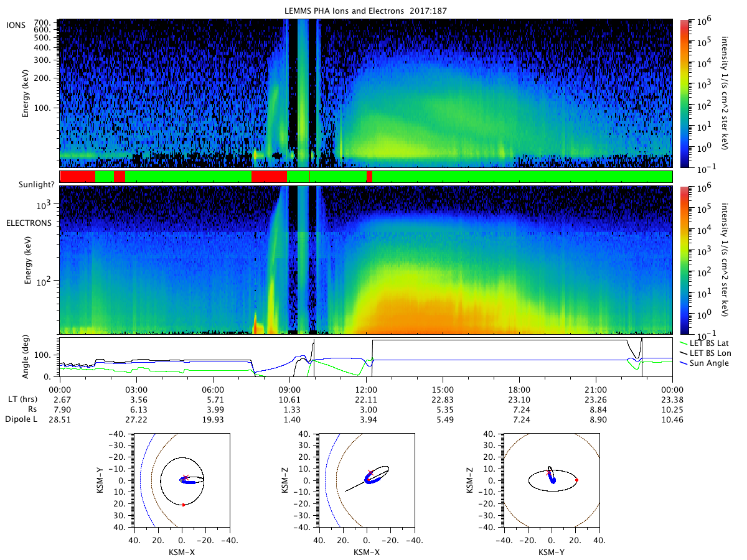
Task: Click the electrons intensity color bar
Action: [x=684, y=259]
